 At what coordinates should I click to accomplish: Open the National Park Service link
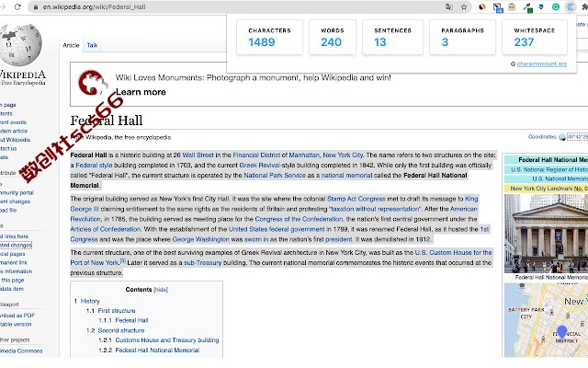pos(275,176)
